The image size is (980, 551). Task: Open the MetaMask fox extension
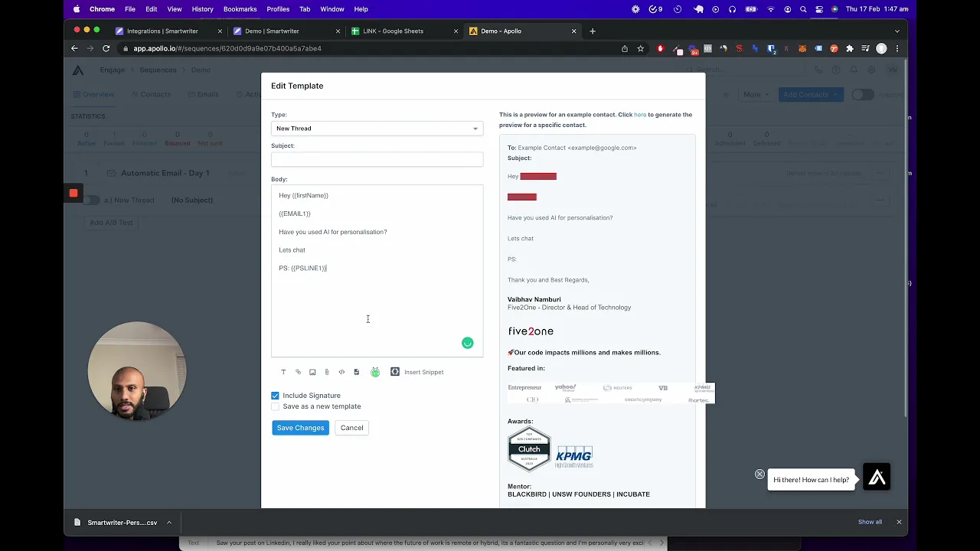coord(802,48)
